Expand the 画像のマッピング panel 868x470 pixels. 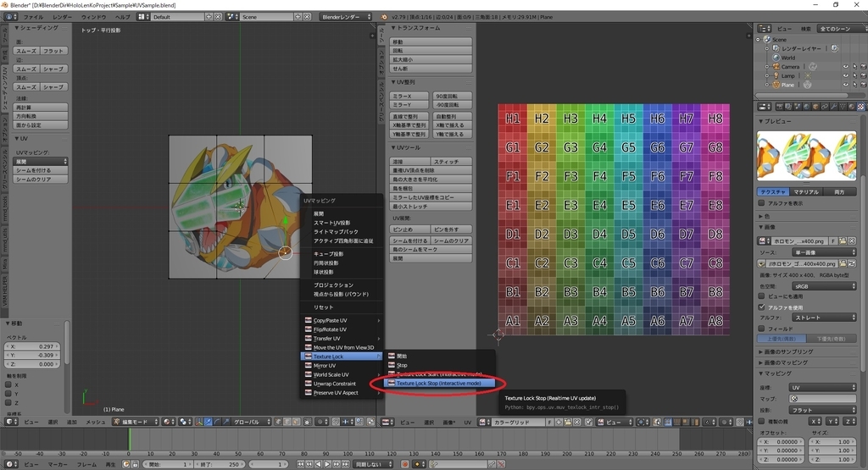pos(786,362)
